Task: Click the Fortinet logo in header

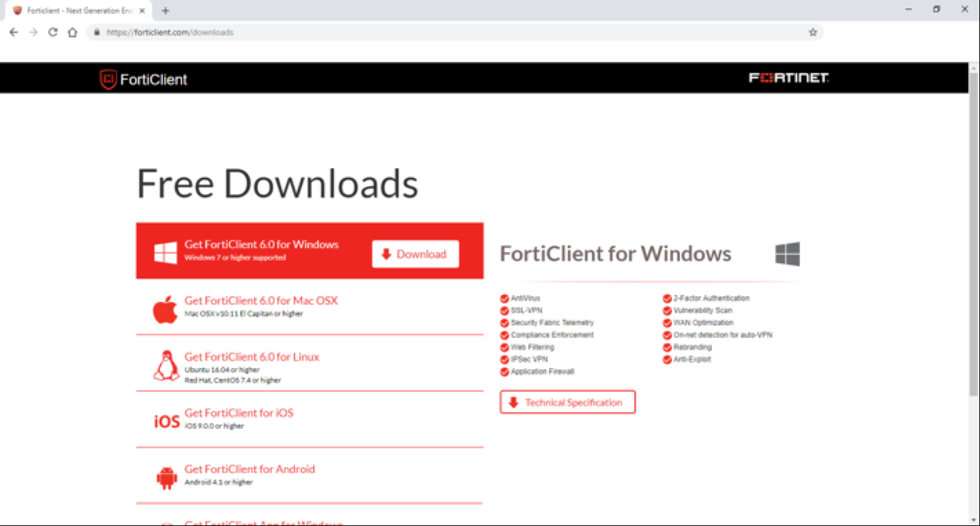Action: pos(789,78)
